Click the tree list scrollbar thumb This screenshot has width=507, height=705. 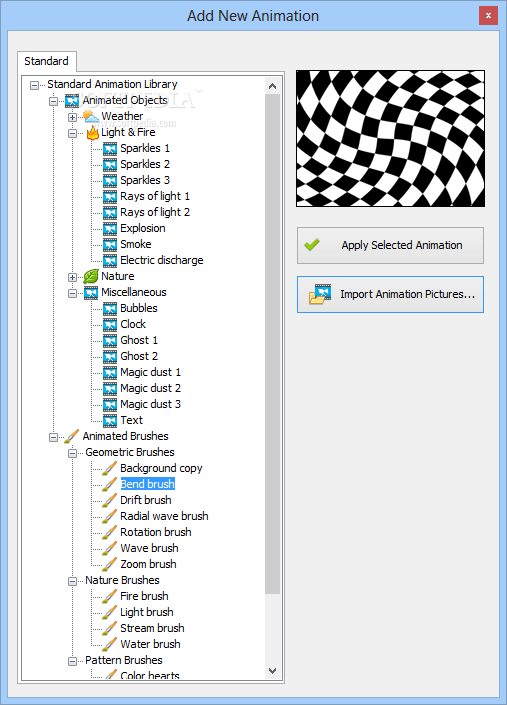click(x=272, y=344)
